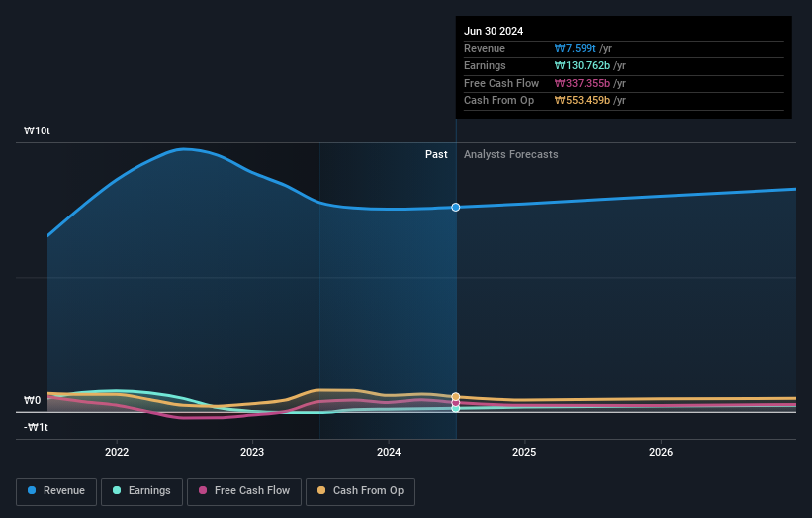The image size is (812, 518).
Task: Click the Revenue row label in tooltip
Action: [x=485, y=48]
